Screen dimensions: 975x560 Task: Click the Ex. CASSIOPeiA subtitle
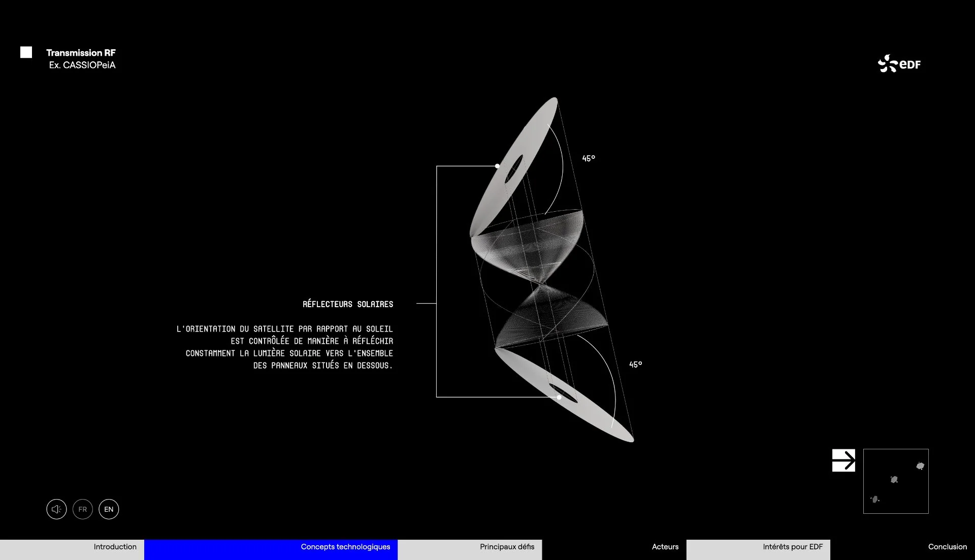coord(82,65)
